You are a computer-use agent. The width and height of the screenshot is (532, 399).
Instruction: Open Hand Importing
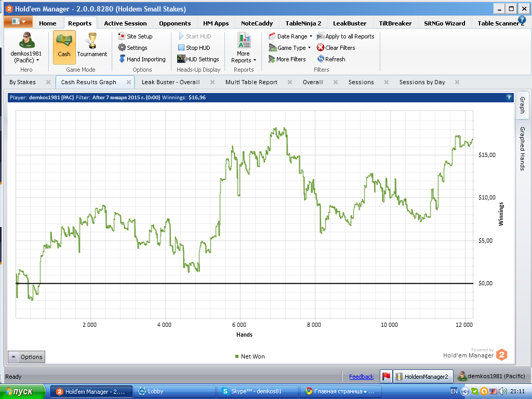142,59
